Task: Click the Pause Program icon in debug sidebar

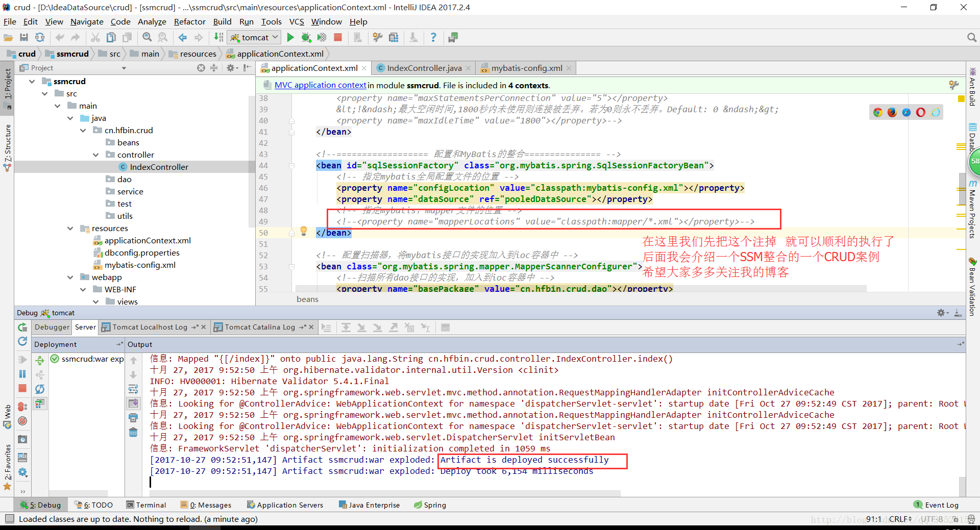Action: 22,374
